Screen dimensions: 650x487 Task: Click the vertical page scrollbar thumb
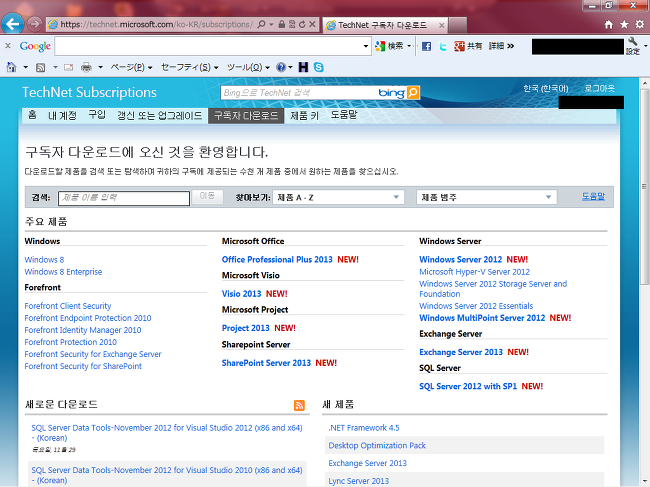click(644, 187)
